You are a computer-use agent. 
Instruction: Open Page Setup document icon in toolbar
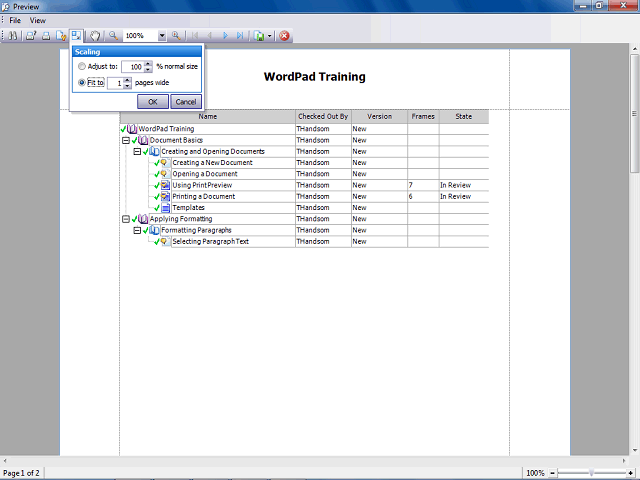[61, 36]
